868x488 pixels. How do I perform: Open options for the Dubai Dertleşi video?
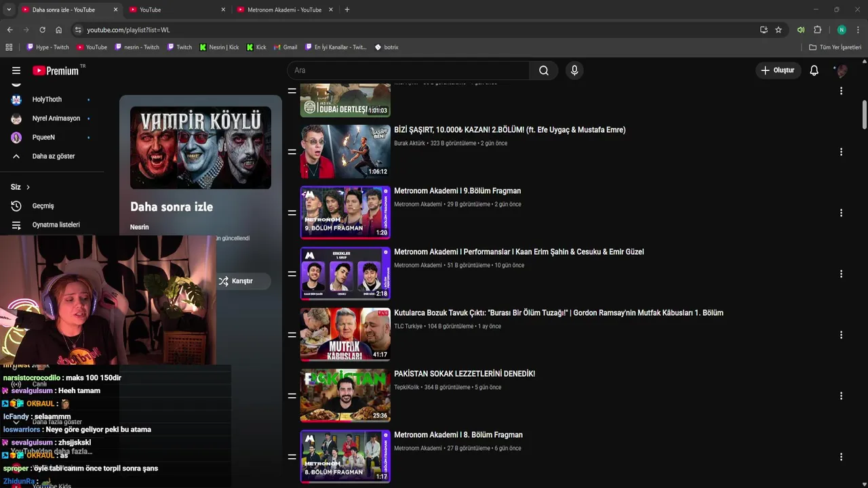pos(842,91)
